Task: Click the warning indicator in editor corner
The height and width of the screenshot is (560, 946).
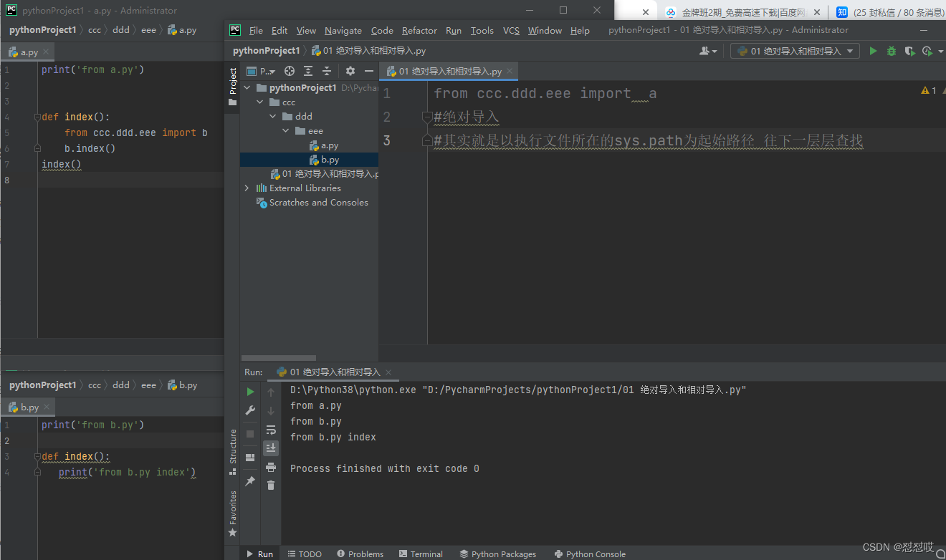Action: [929, 91]
